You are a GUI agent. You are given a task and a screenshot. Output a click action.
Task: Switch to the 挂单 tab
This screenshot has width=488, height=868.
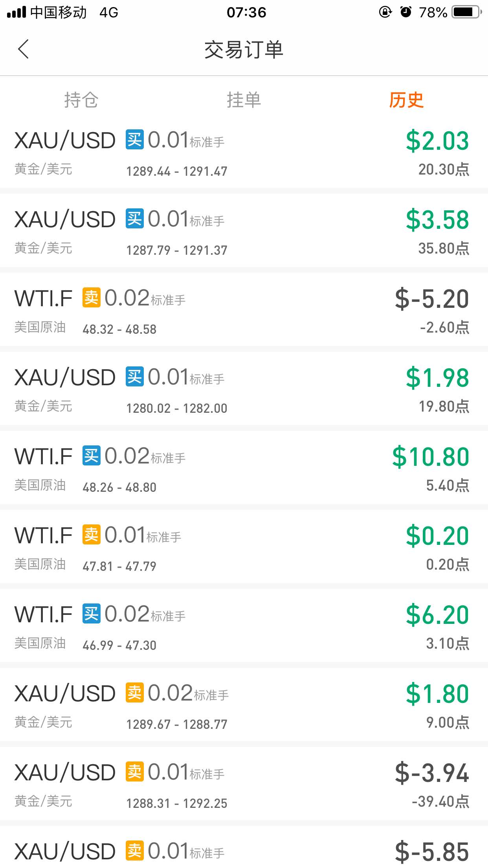tap(244, 100)
